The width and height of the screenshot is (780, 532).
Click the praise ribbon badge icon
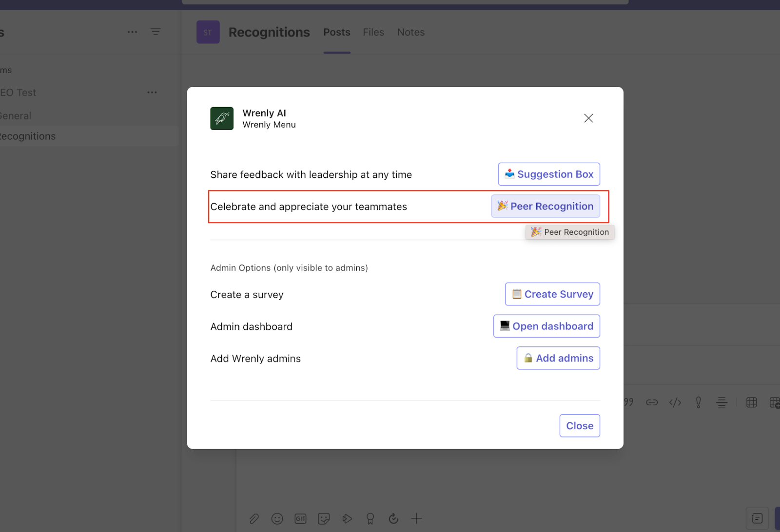pyautogui.click(x=370, y=519)
